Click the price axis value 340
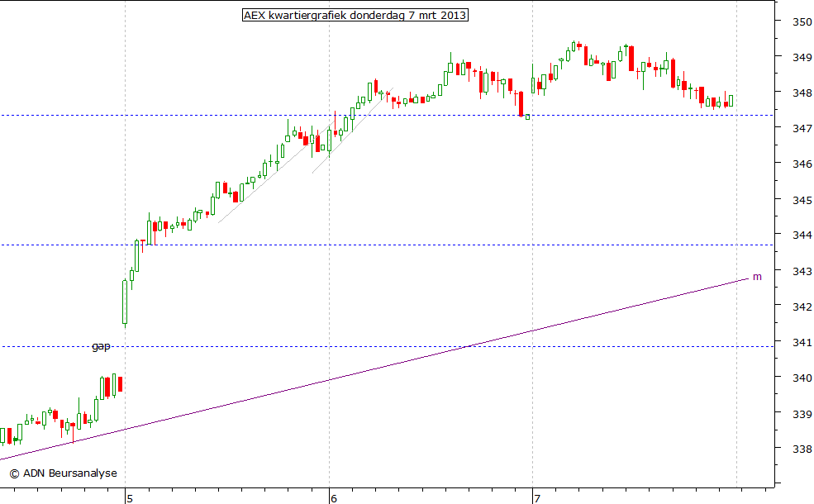 802,378
